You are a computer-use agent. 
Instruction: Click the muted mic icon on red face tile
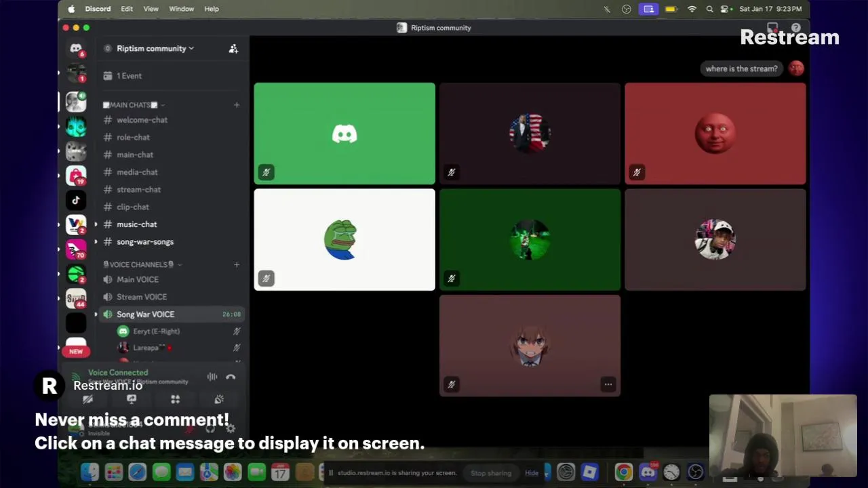pos(637,172)
